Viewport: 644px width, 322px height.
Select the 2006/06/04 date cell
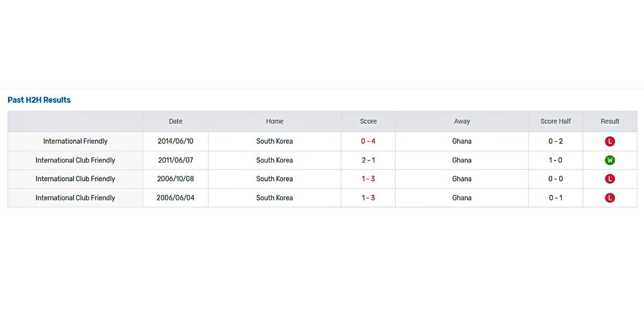coord(175,197)
